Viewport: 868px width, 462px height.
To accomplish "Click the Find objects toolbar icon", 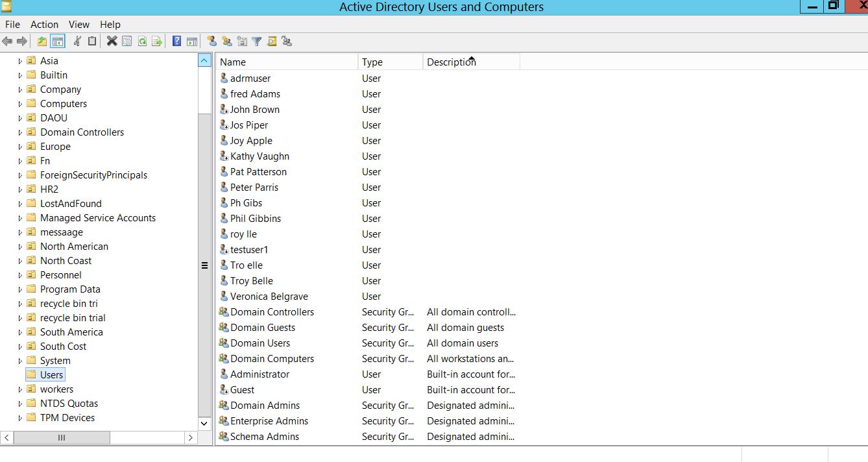I will point(272,42).
